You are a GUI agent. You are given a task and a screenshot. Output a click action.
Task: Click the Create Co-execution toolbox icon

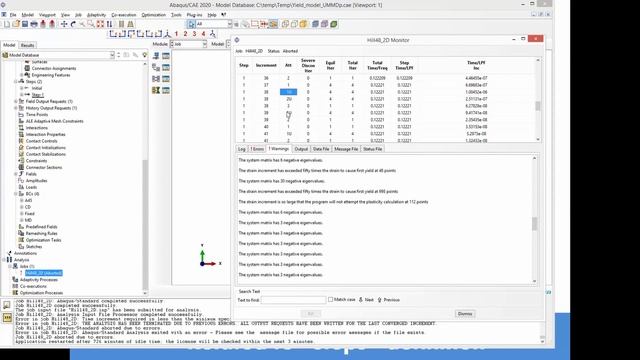click(156, 79)
